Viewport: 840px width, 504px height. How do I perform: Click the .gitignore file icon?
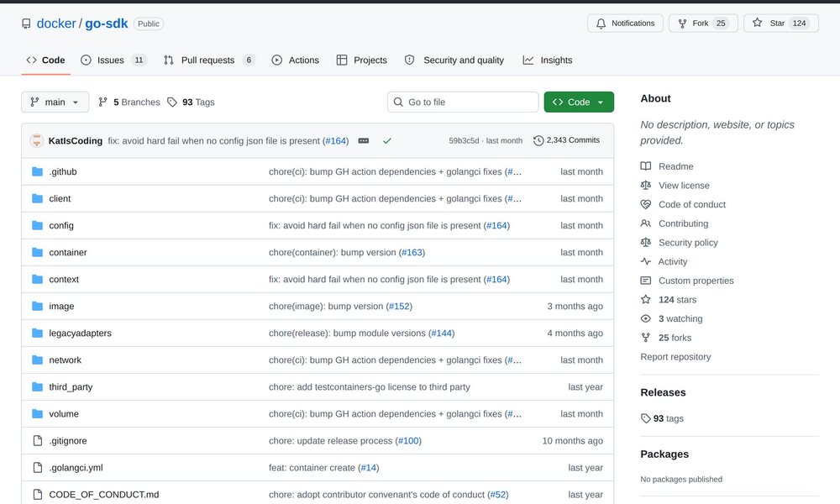pyautogui.click(x=38, y=440)
